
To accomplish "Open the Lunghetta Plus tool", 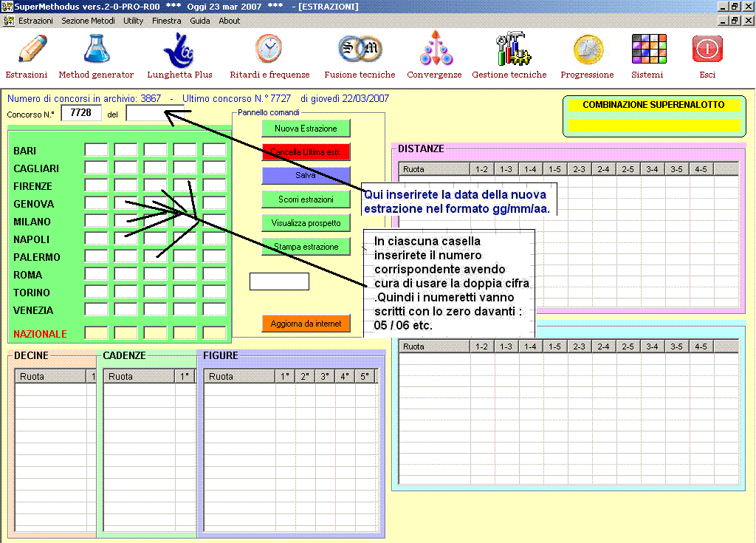I will (179, 49).
